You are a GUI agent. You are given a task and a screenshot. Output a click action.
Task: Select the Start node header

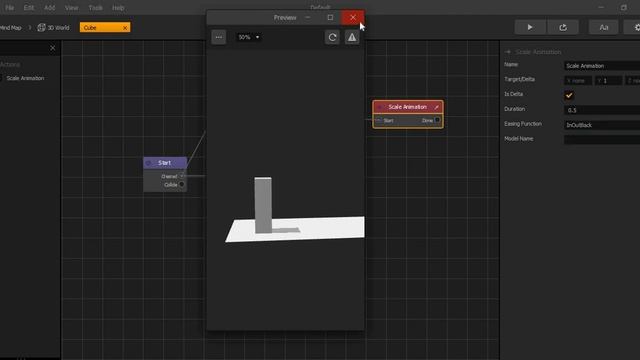pyautogui.click(x=165, y=163)
